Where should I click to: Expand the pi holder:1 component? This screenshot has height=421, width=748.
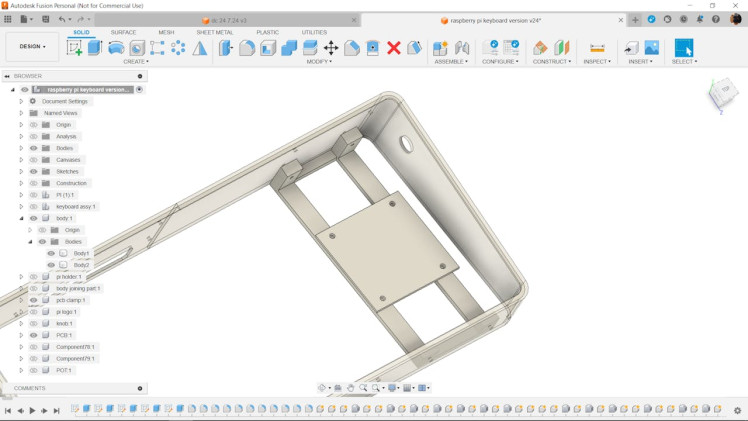pyautogui.click(x=21, y=277)
